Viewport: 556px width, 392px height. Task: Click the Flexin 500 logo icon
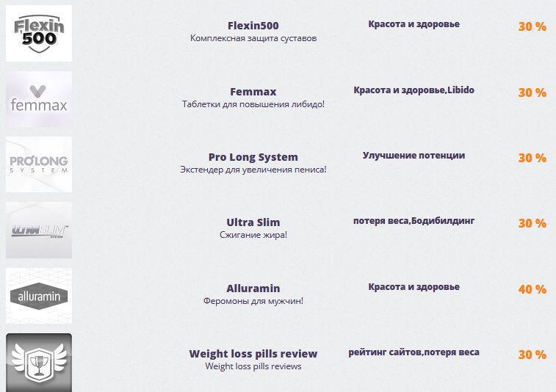click(x=39, y=33)
